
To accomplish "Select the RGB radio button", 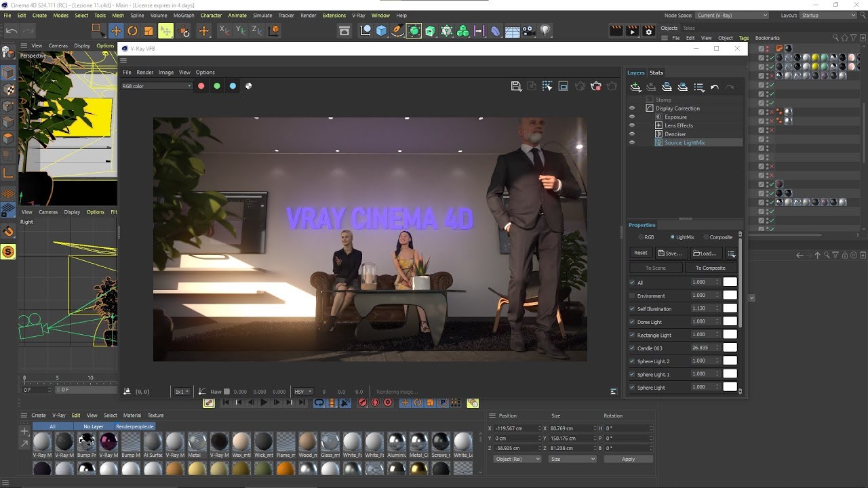I will 641,237.
